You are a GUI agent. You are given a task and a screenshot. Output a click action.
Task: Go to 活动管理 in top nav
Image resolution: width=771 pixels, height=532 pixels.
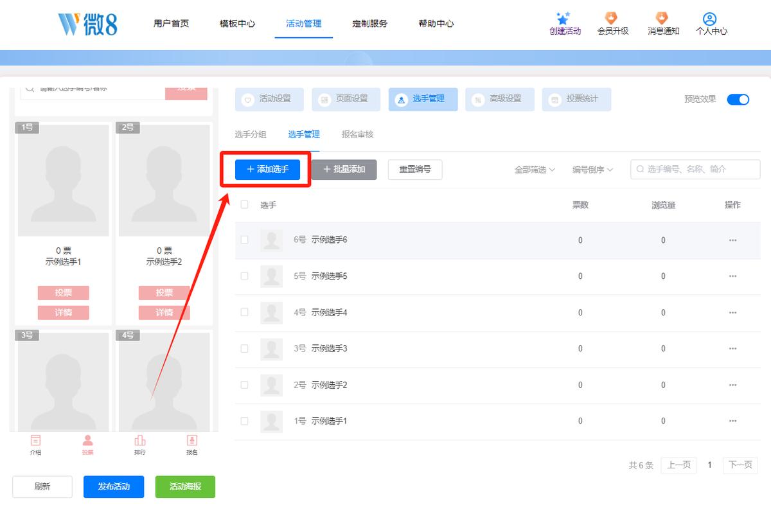coord(304,24)
